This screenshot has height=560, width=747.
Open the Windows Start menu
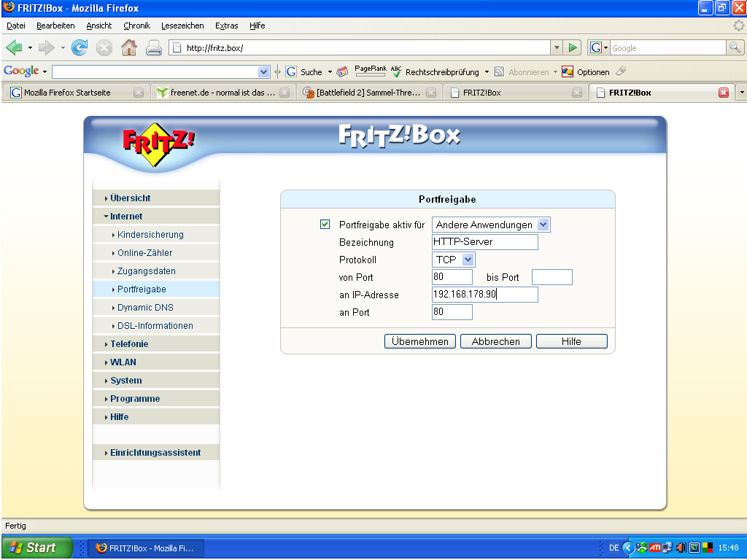[36, 548]
